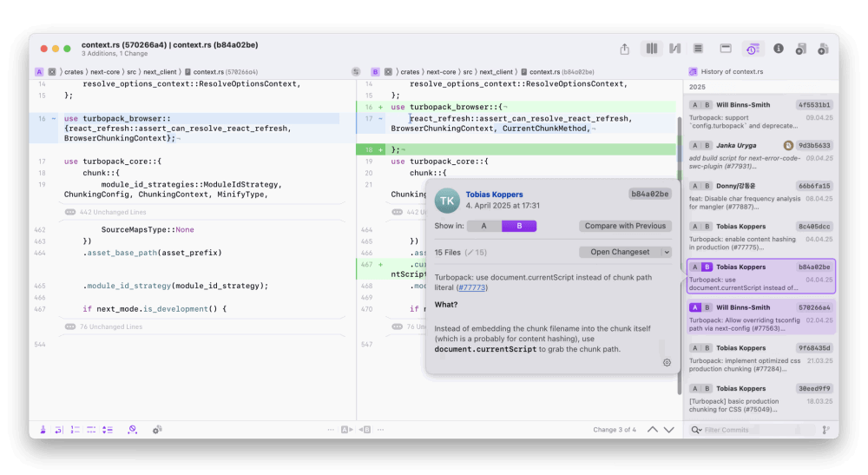
Task: Toggle the whitespace cleanup brush icon
Action: [43, 430]
